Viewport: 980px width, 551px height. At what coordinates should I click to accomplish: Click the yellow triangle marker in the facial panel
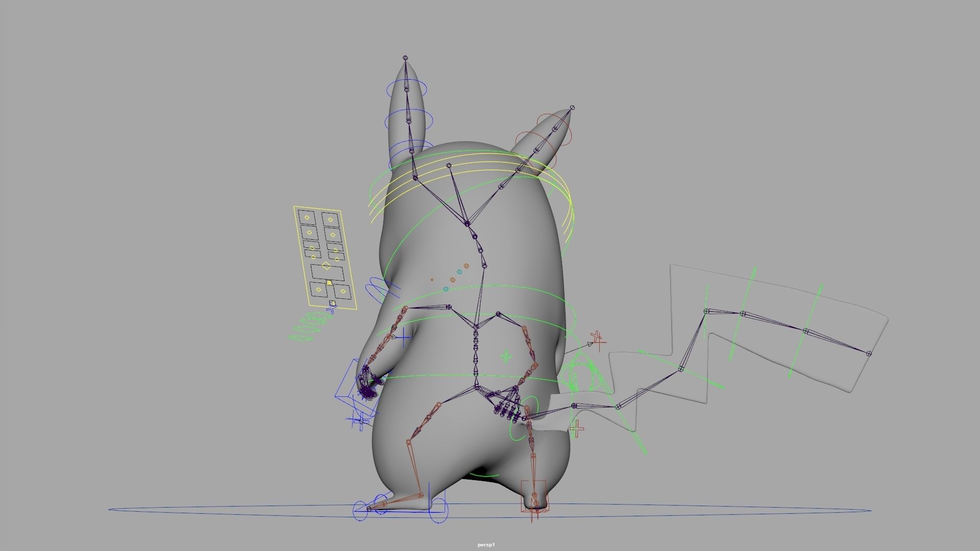(x=329, y=282)
